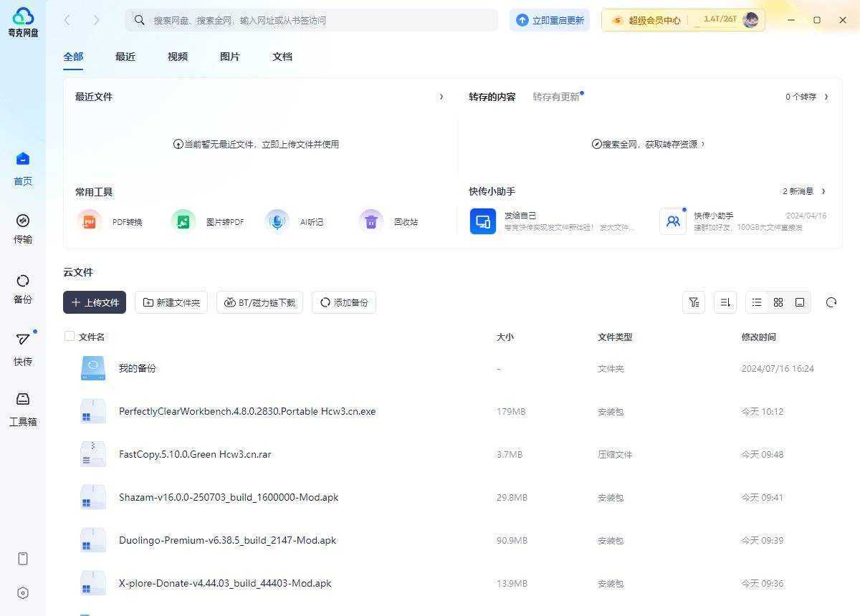This screenshot has width=860, height=616.
Task: Switch to the 视频 tab
Action: (x=178, y=57)
